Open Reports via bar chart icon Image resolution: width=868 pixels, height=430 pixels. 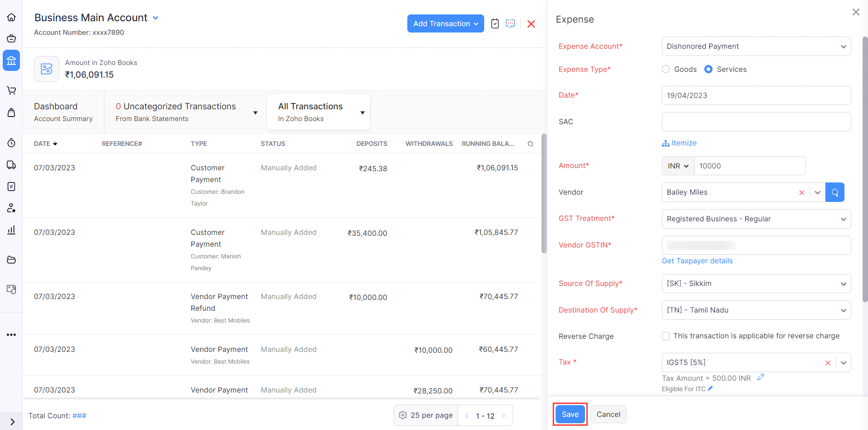click(11, 229)
